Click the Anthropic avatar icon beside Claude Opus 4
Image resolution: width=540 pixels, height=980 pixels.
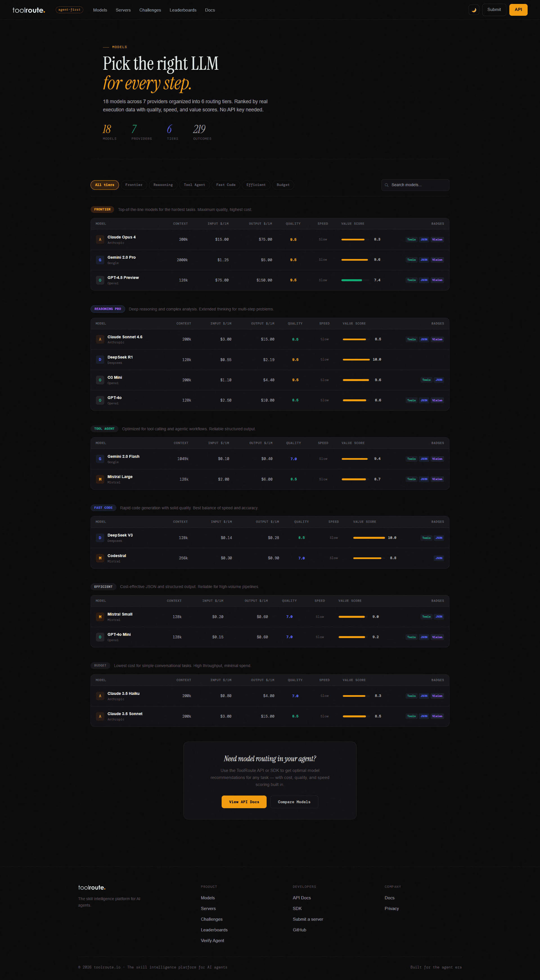pos(100,240)
